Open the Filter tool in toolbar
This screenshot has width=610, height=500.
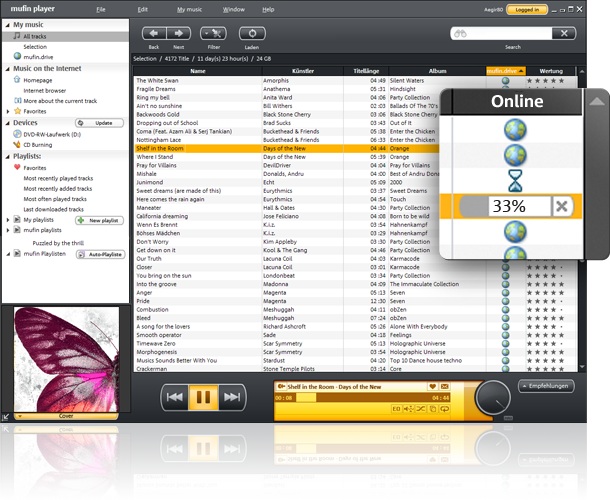pyautogui.click(x=213, y=34)
